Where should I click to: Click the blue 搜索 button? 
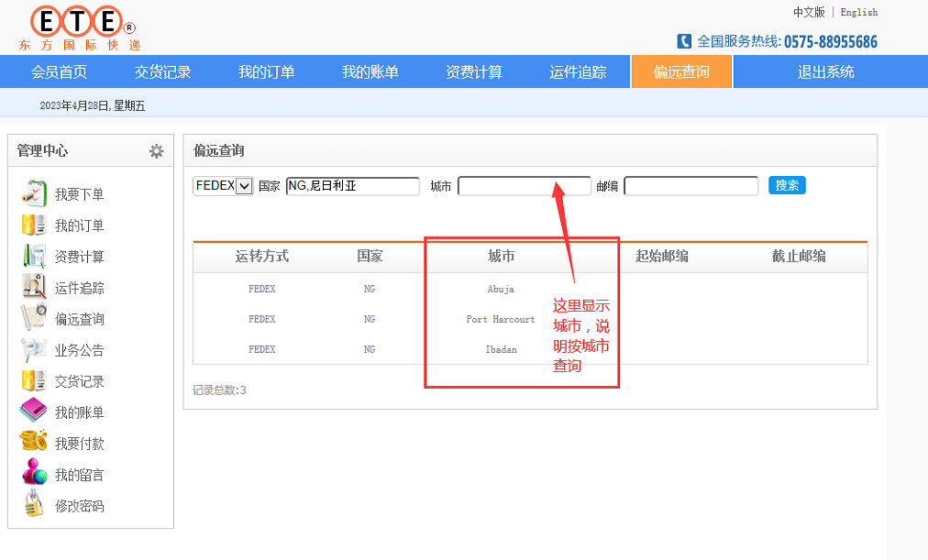787,185
